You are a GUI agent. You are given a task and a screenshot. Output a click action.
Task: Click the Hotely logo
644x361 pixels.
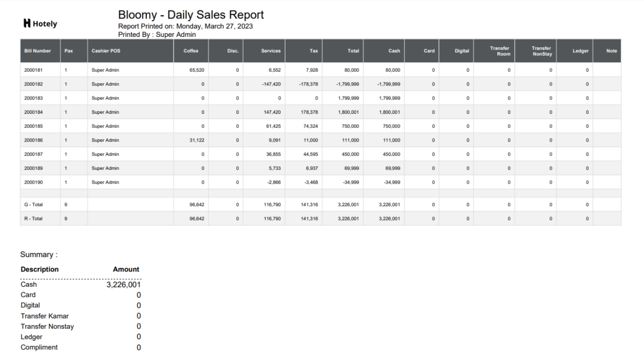[40, 23]
